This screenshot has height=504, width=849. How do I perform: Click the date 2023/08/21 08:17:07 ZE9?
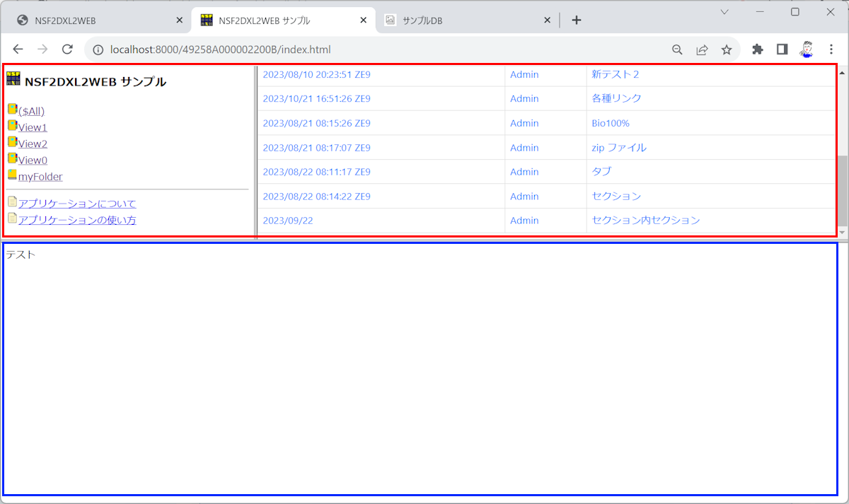316,148
